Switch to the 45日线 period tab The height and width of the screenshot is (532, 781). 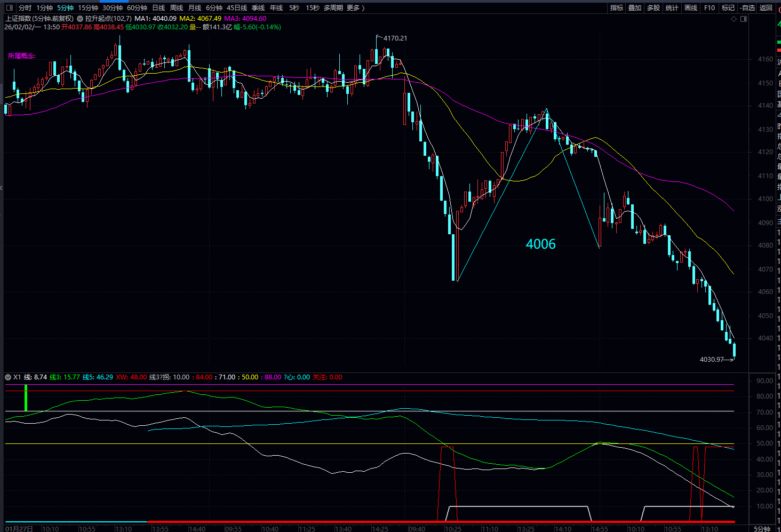[x=237, y=8]
